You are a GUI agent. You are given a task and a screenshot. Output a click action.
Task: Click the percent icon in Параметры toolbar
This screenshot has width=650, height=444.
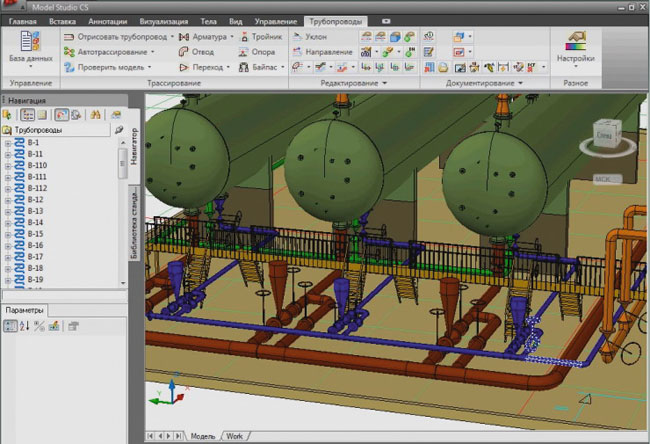coord(39,326)
